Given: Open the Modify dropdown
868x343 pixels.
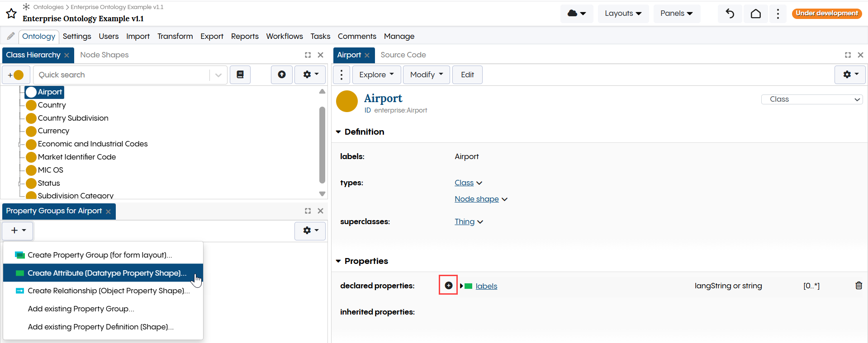Looking at the screenshot, I should (x=427, y=75).
